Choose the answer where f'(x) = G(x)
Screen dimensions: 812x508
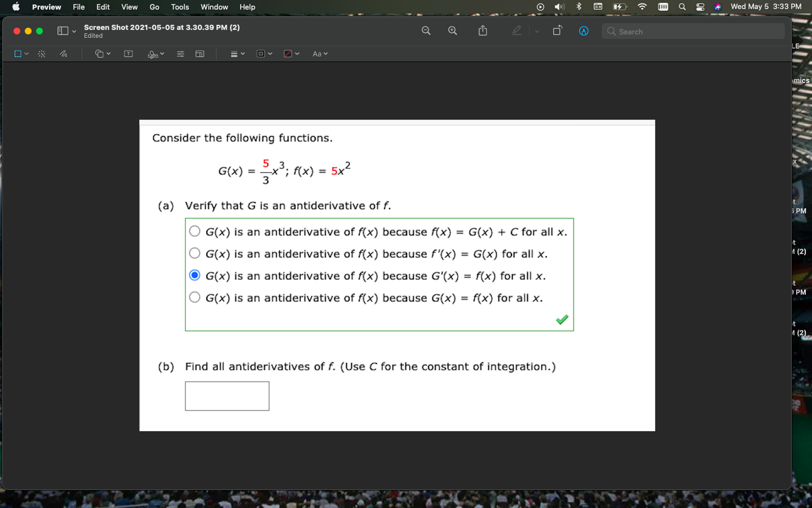(195, 253)
